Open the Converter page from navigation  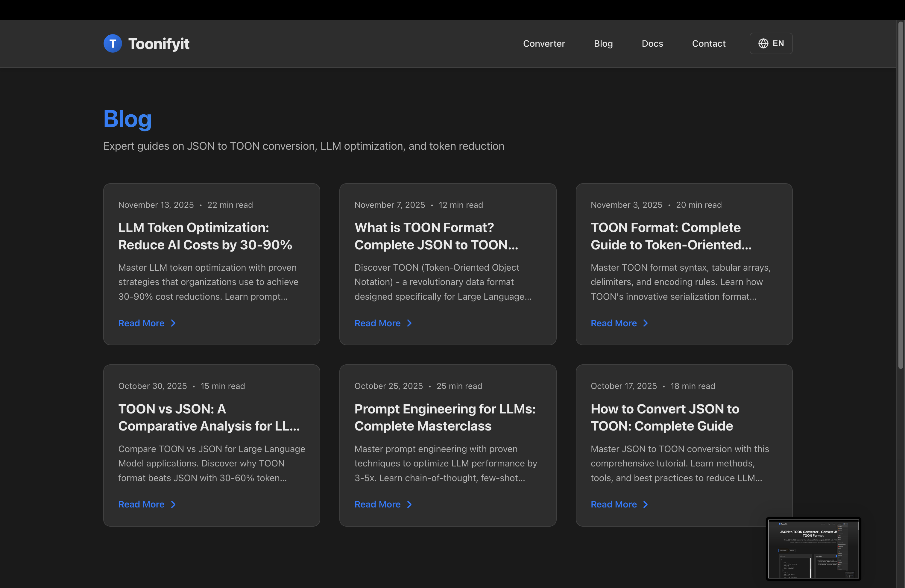tap(544, 43)
